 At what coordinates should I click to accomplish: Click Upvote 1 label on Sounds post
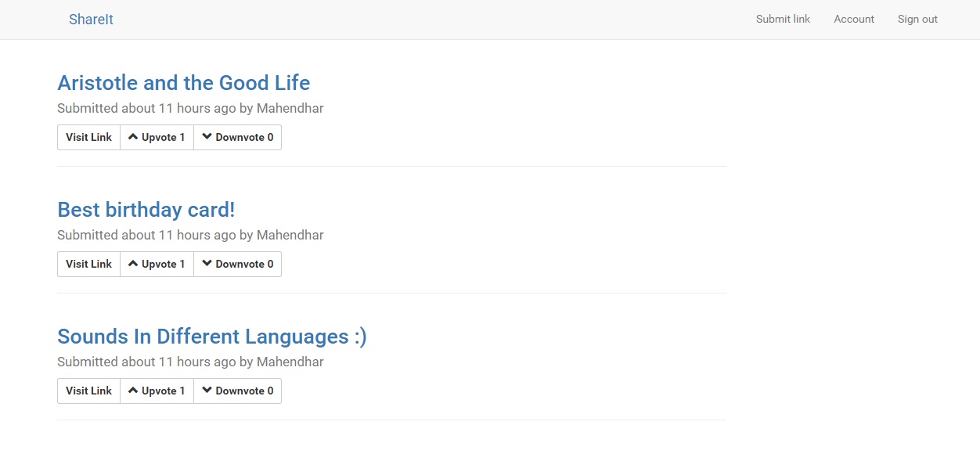pos(164,391)
